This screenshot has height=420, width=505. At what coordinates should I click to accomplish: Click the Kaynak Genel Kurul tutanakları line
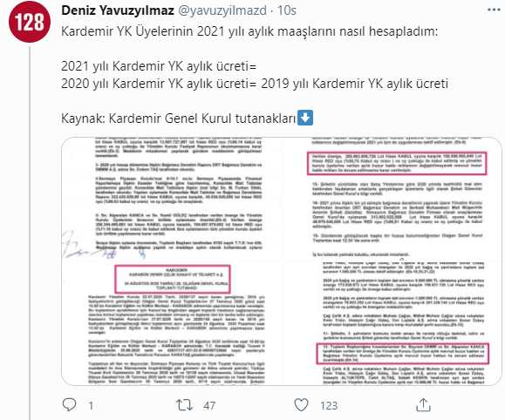[179, 119]
